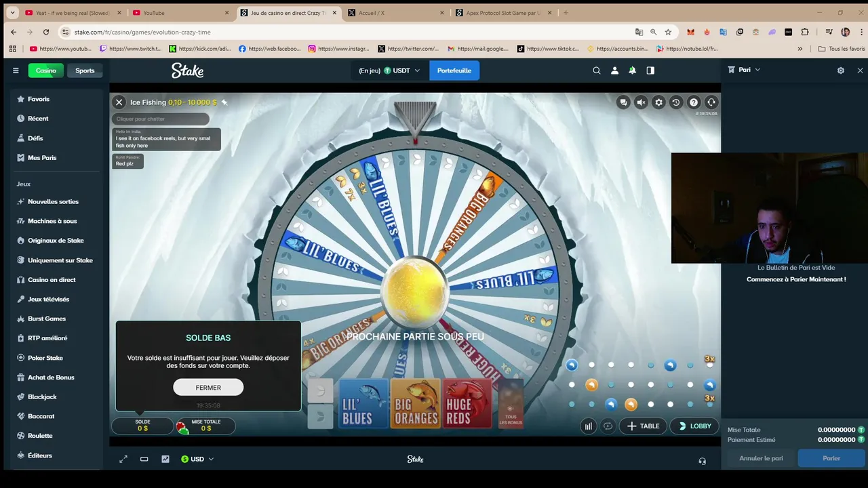
Task: Open the Stake hamburger menu
Action: coord(16,70)
